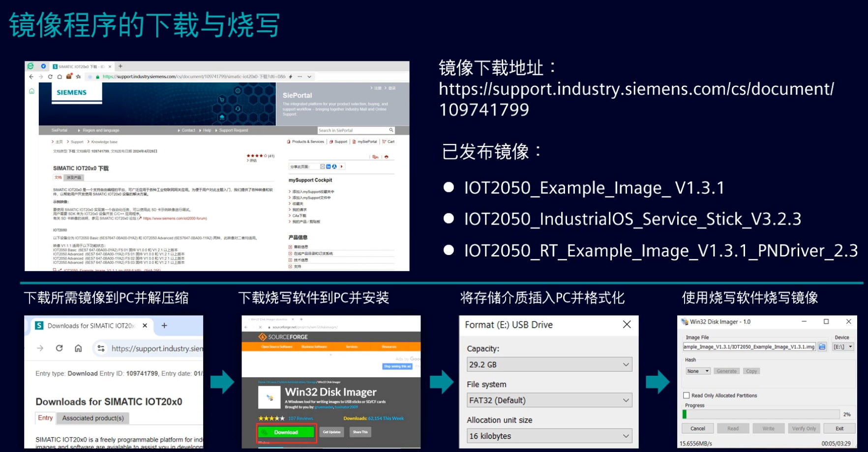The height and width of the screenshot is (452, 868).
Task: Click the green SourceForge Download button
Action: click(x=286, y=432)
